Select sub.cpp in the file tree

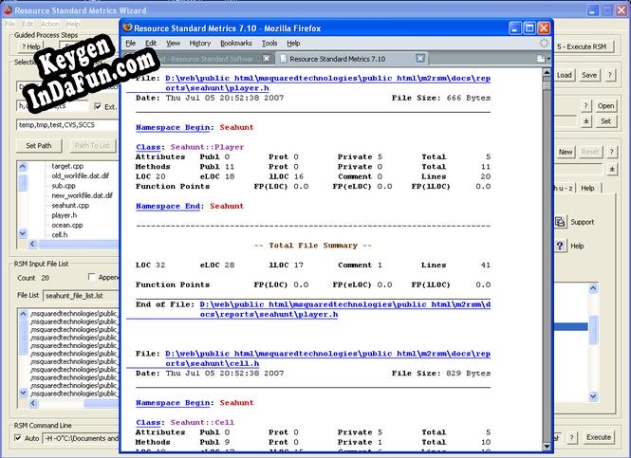[x=63, y=186]
